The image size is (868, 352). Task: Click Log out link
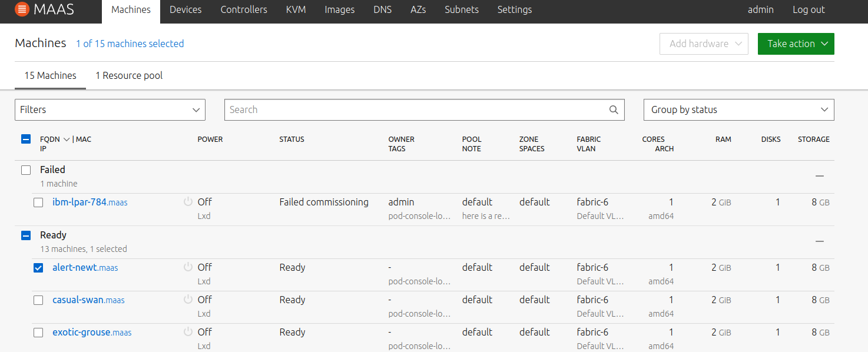coord(809,9)
